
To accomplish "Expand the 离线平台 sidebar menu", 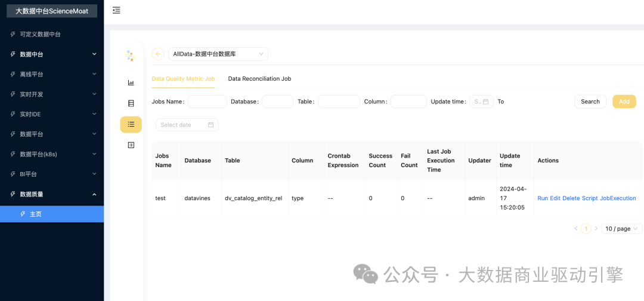I will pos(52,74).
